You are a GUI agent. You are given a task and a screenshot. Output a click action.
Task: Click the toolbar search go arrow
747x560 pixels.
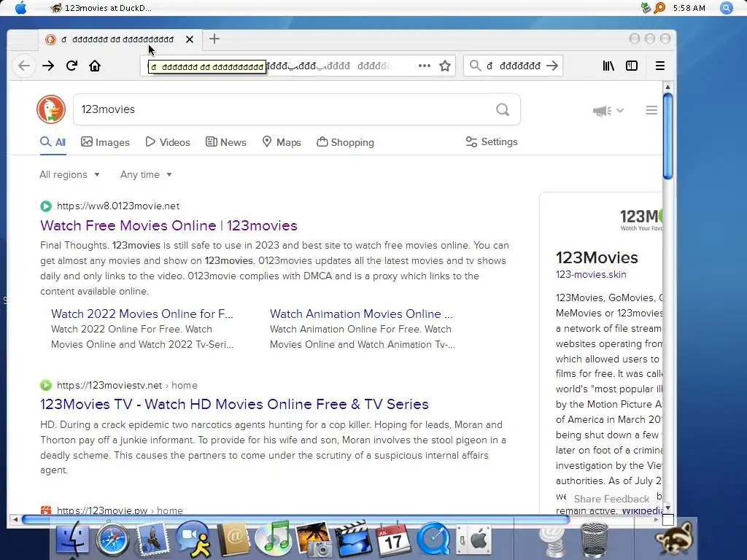pos(552,66)
